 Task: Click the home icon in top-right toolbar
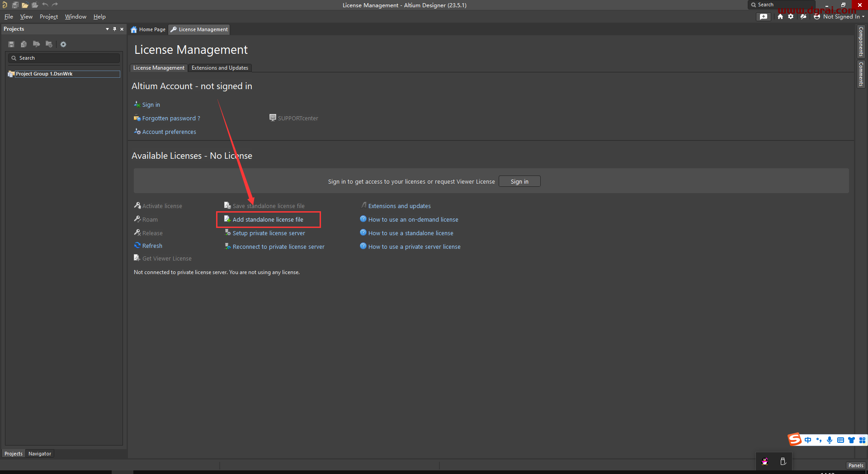tap(780, 17)
